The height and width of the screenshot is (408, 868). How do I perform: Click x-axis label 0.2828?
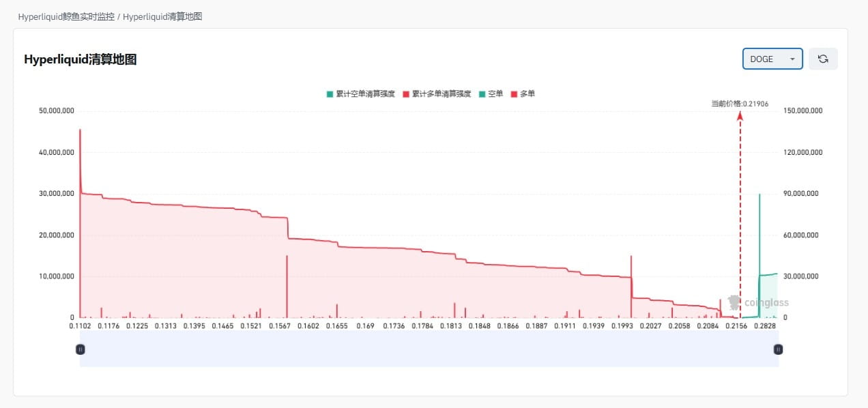(764, 327)
